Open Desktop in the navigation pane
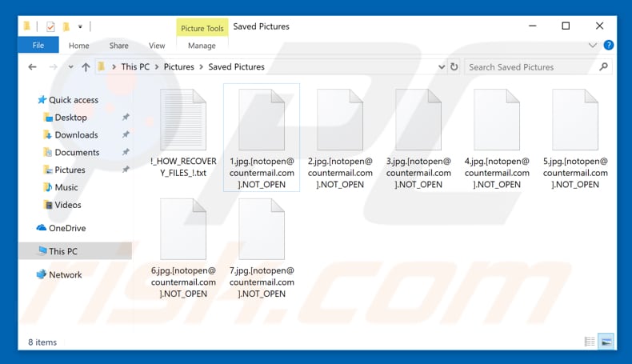 [70, 118]
